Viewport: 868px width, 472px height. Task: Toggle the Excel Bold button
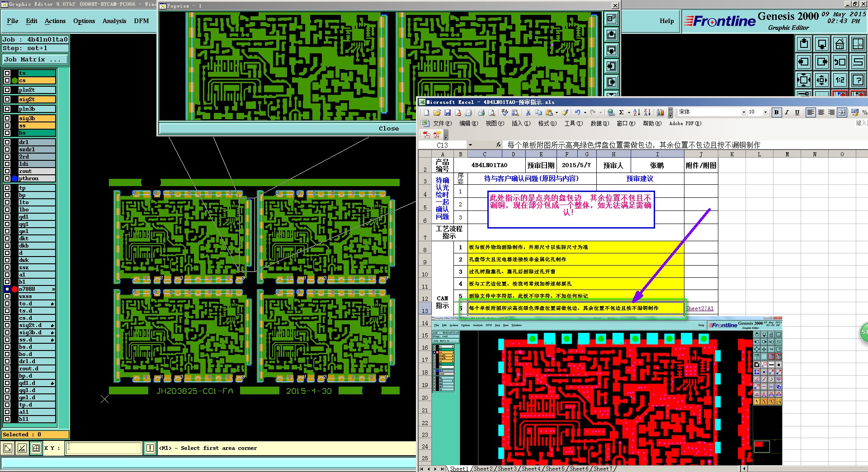click(x=776, y=112)
